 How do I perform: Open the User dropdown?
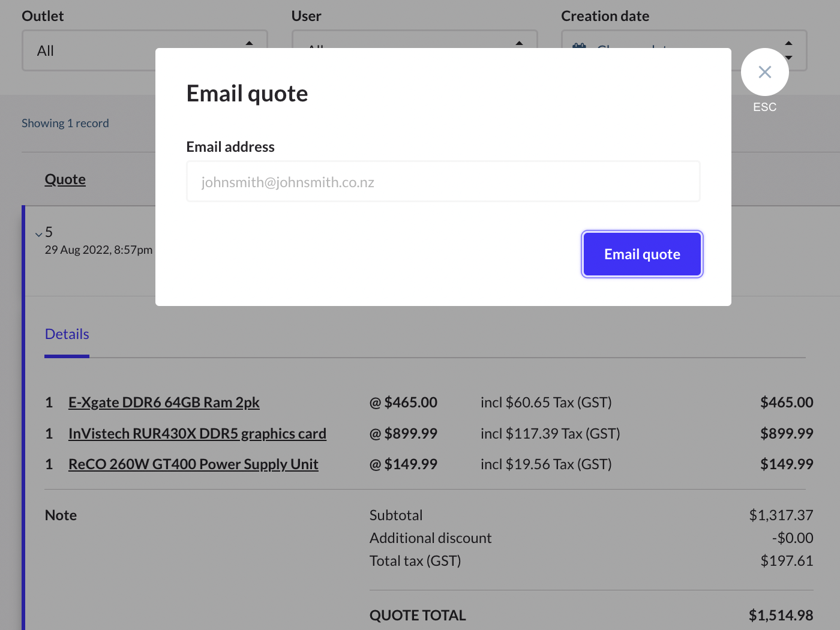point(390,50)
